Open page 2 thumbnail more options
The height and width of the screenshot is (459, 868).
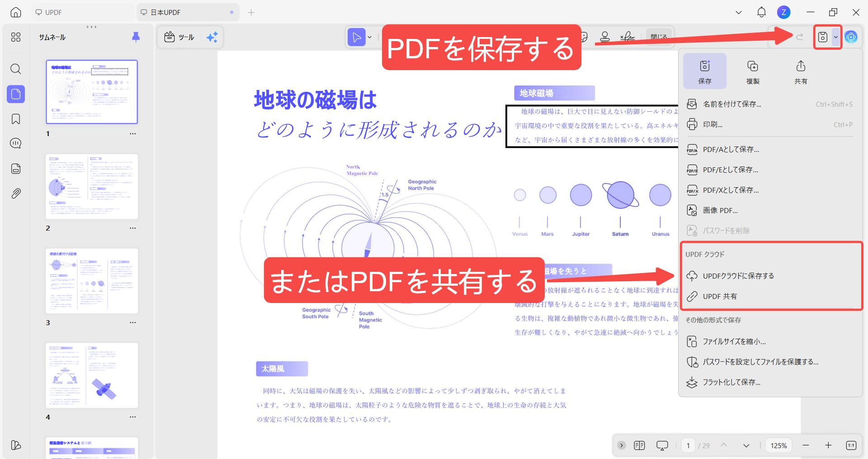[132, 228]
